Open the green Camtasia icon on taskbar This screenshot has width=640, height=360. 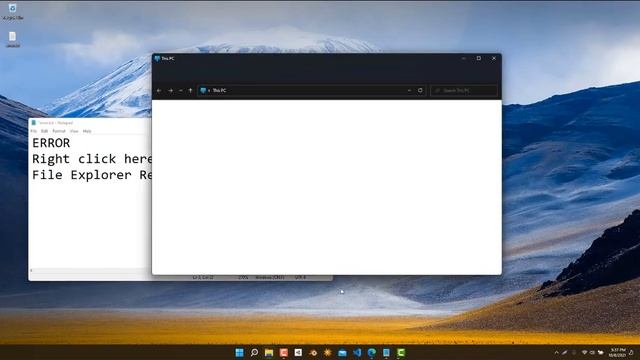[401, 352]
